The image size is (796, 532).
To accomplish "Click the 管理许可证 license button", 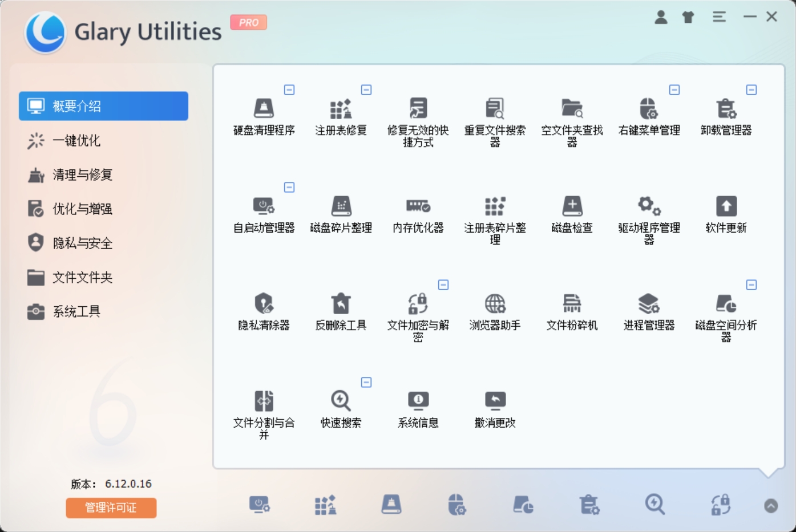I will pyautogui.click(x=111, y=507).
